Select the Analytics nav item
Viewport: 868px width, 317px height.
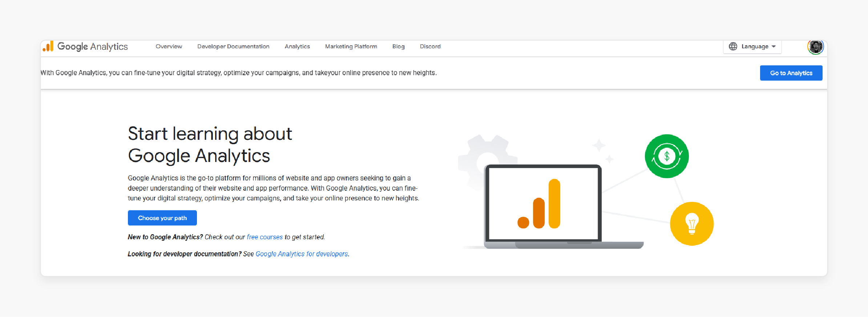pyautogui.click(x=297, y=46)
